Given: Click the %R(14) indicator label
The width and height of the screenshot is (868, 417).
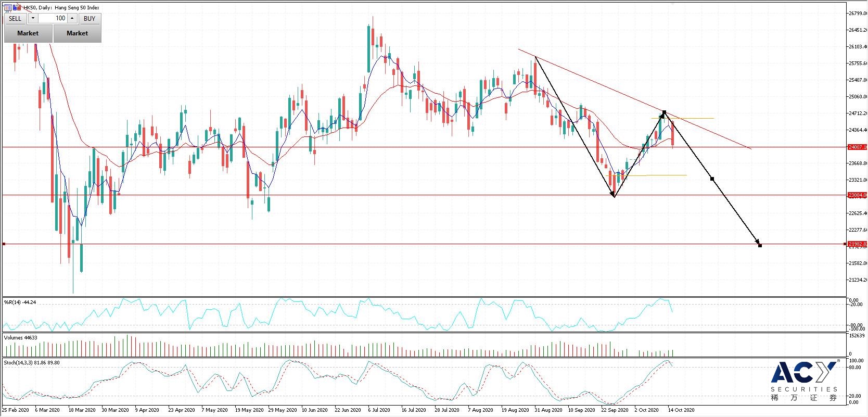Looking at the screenshot, I should pyautogui.click(x=20, y=302).
